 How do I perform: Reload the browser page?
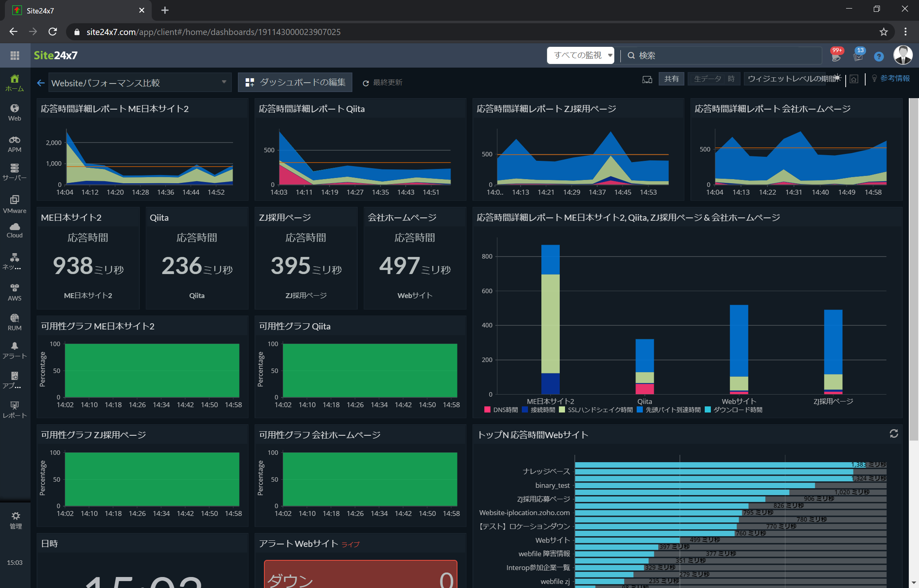[53, 32]
